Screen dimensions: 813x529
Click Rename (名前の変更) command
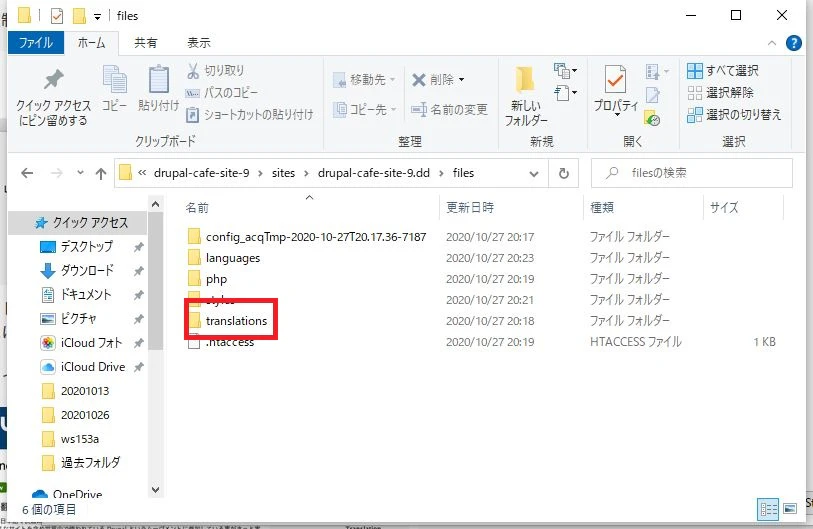pyautogui.click(x=449, y=109)
